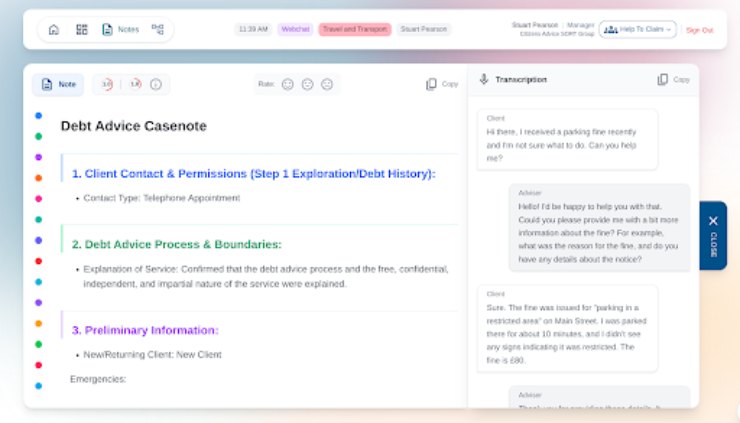The height and width of the screenshot is (423, 740).
Task: Click the 3.0 score circle indicator
Action: coord(107,85)
